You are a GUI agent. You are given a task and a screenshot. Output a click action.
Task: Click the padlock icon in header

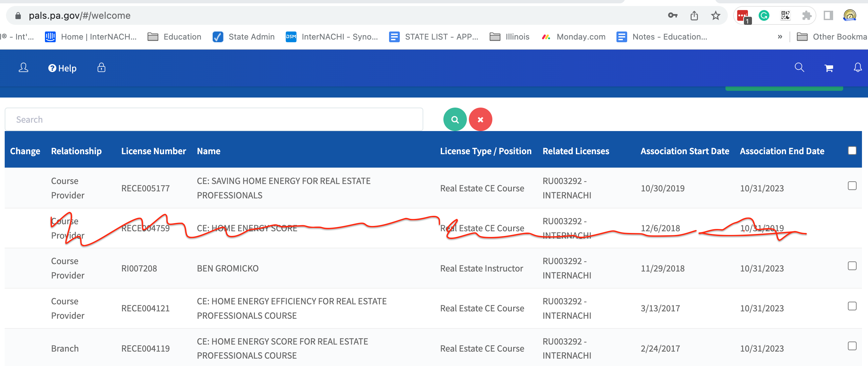[101, 68]
